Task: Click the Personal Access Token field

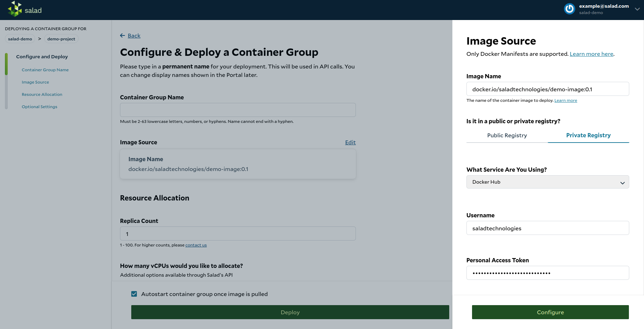Action: pyautogui.click(x=547, y=273)
